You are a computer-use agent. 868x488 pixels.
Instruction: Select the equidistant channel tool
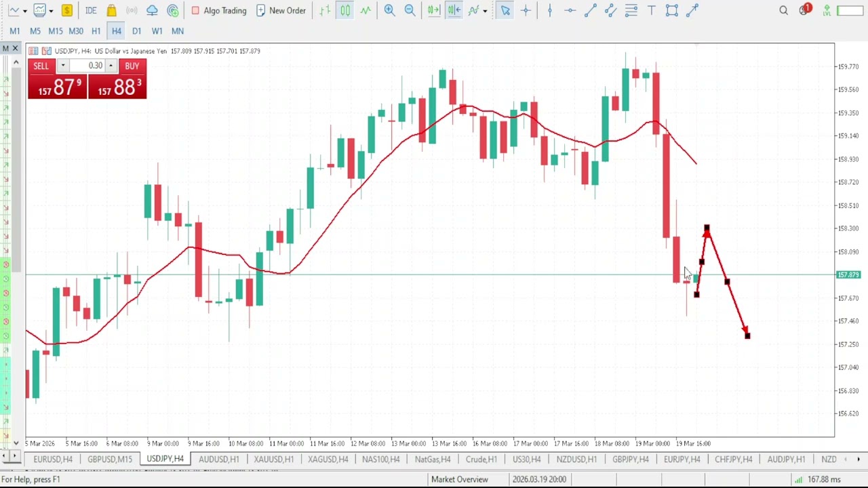coord(610,10)
